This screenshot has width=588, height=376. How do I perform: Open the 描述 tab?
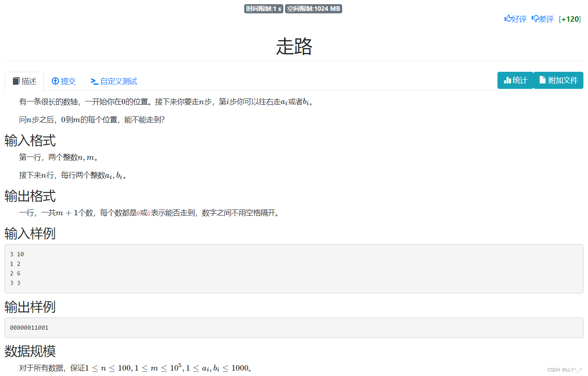[24, 81]
